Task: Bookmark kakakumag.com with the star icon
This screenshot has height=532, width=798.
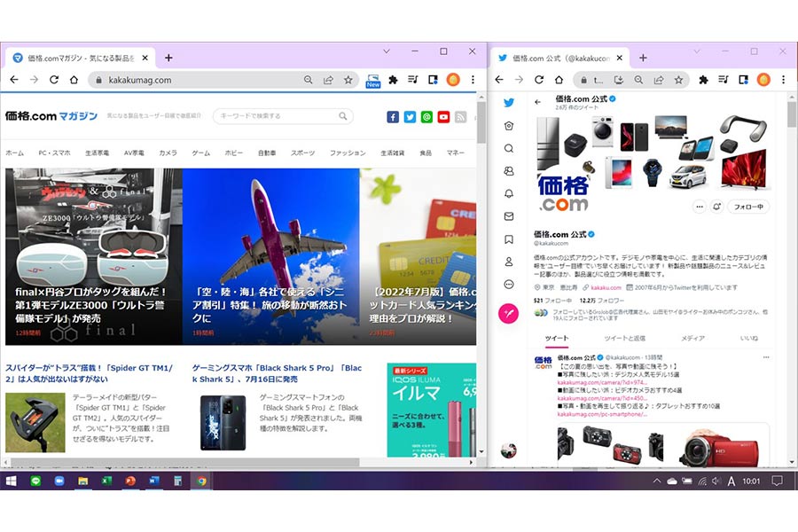Action: coord(348,80)
